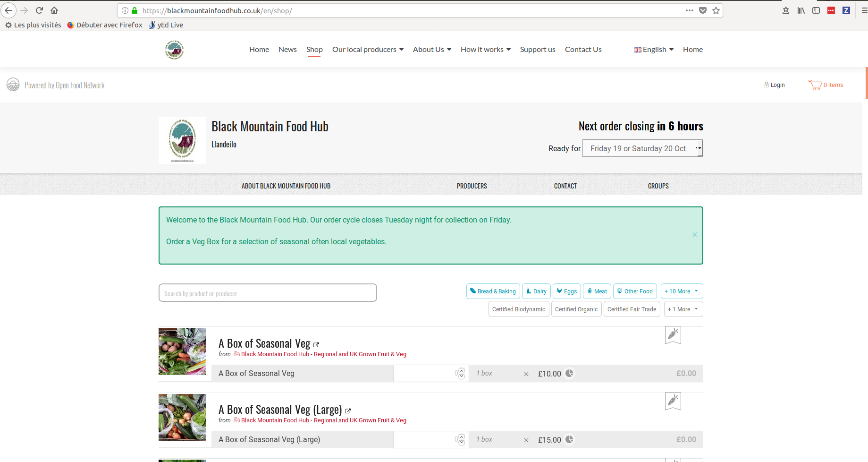Click the Search by product or producer field
Image resolution: width=868 pixels, height=462 pixels.
tap(268, 293)
